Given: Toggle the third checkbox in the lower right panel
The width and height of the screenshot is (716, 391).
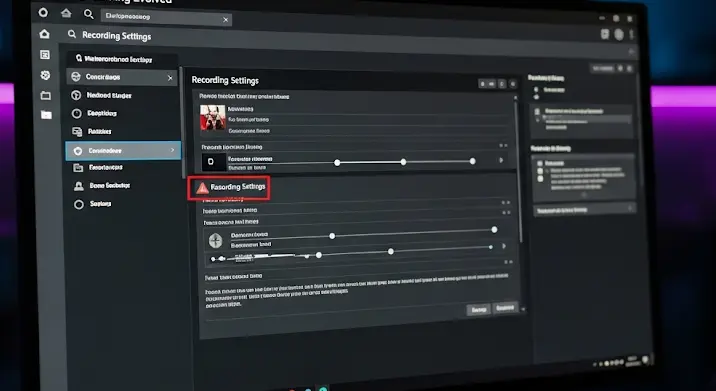Looking at the screenshot, I should [x=541, y=179].
